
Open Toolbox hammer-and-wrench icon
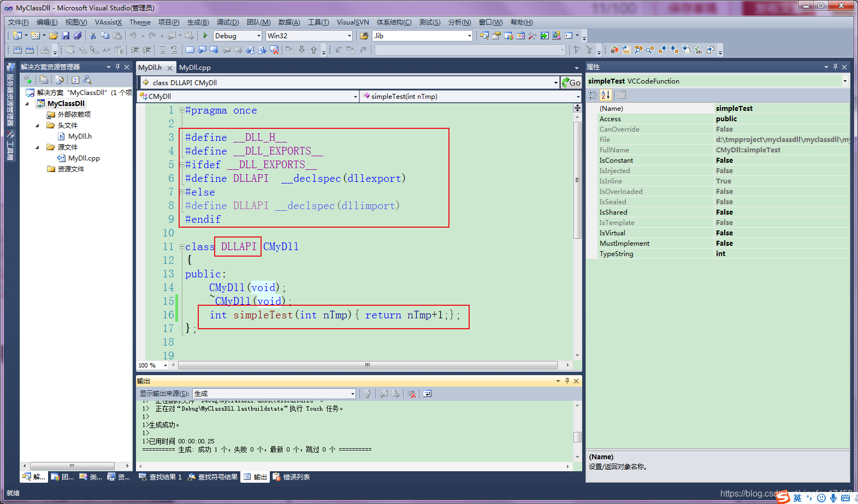click(532, 35)
